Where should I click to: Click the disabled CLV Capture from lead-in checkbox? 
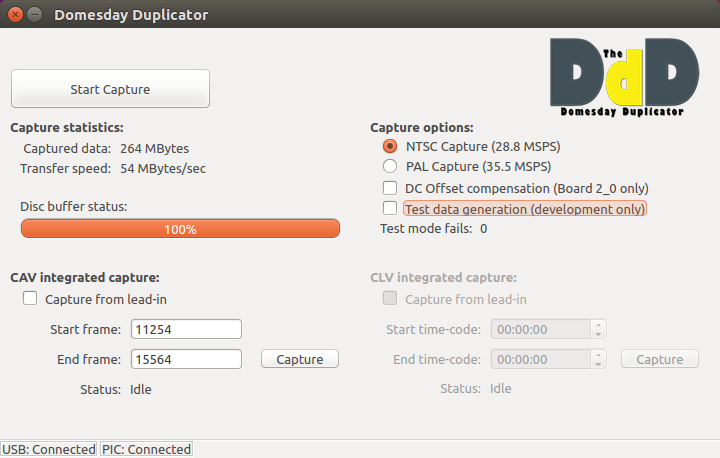click(x=390, y=299)
